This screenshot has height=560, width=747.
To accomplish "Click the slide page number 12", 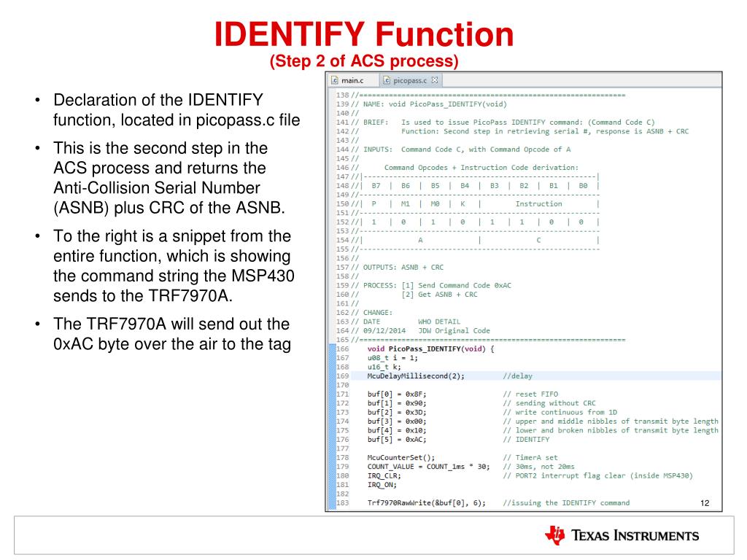I will coord(705,502).
